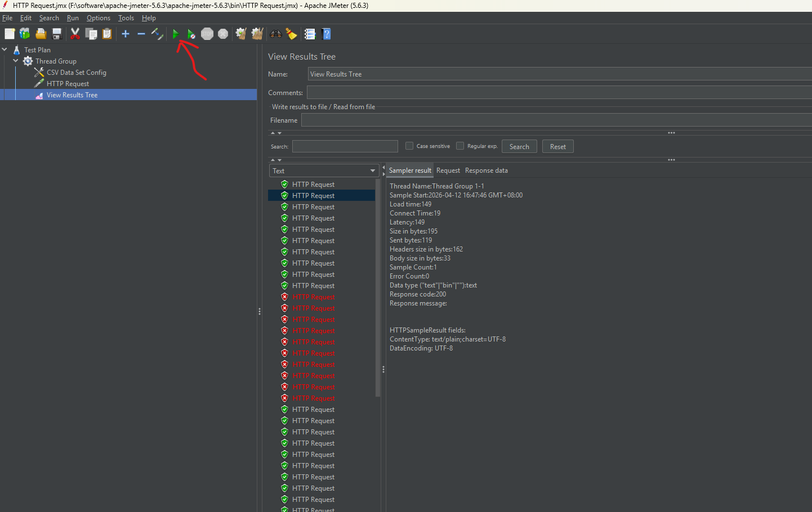Open the Templates toolbar icon
This screenshot has width=812, height=512.
point(25,34)
